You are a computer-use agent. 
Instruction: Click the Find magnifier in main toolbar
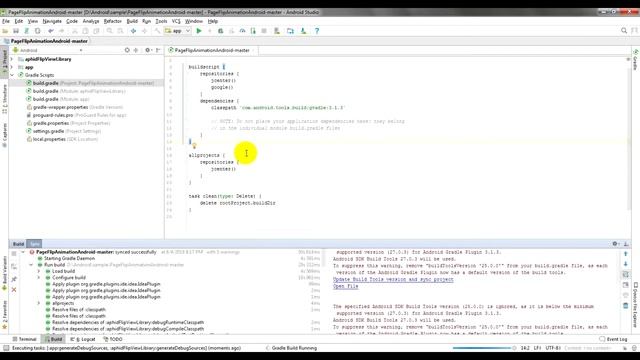tap(109, 31)
